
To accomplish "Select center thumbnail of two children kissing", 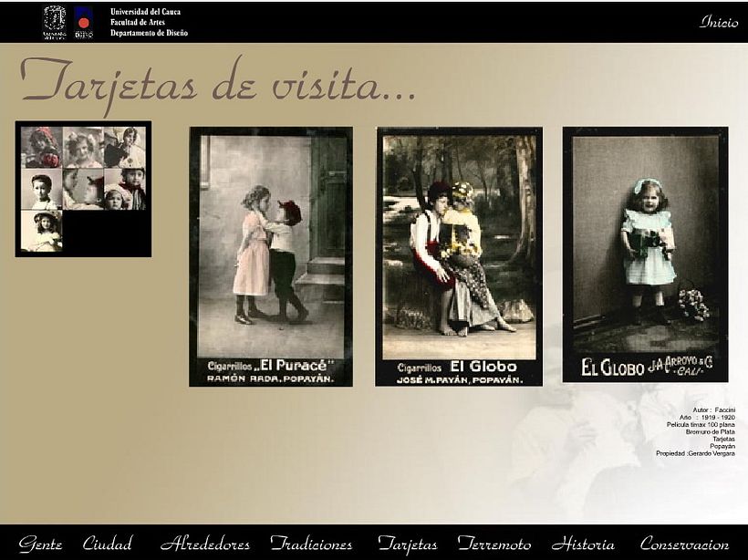I will click(83, 189).
